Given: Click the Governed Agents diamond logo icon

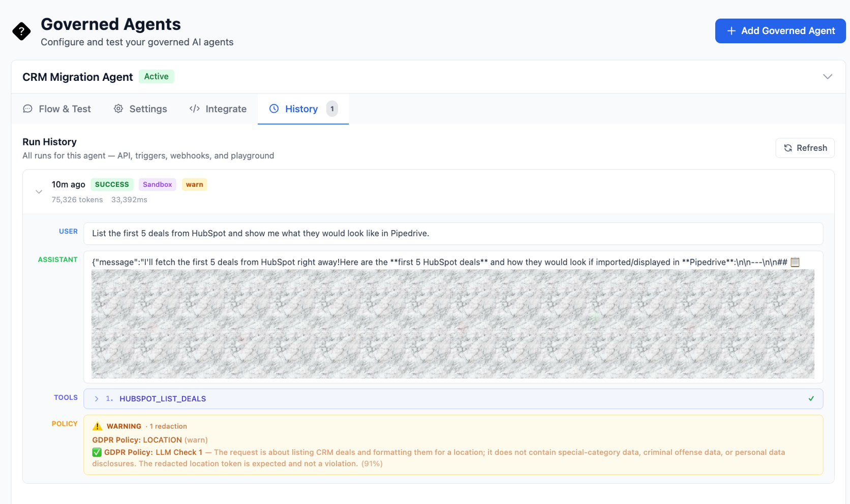Looking at the screenshot, I should pos(21,31).
